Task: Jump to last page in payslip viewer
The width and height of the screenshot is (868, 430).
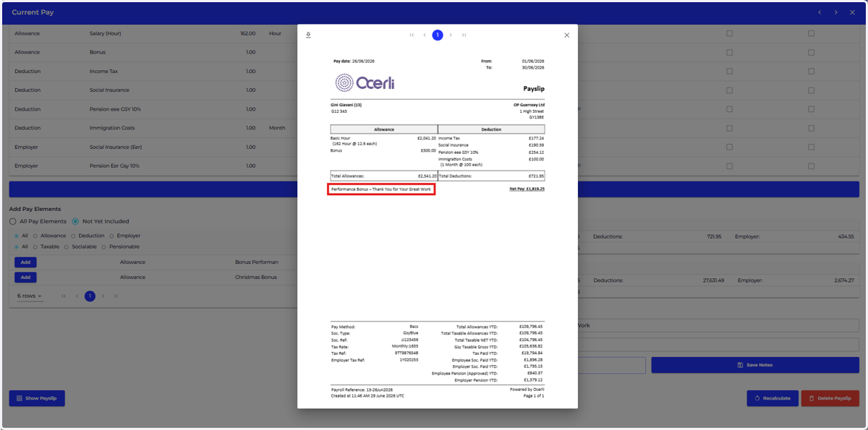Action: pos(464,35)
